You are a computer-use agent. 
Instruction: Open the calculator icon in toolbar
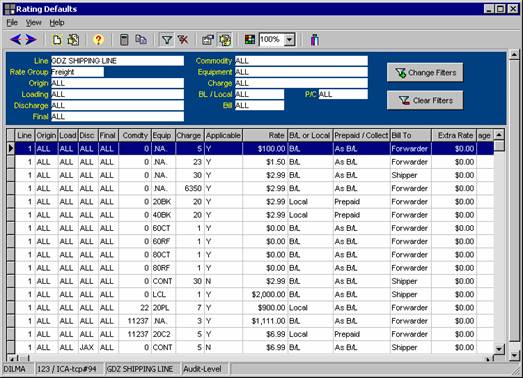pos(124,40)
